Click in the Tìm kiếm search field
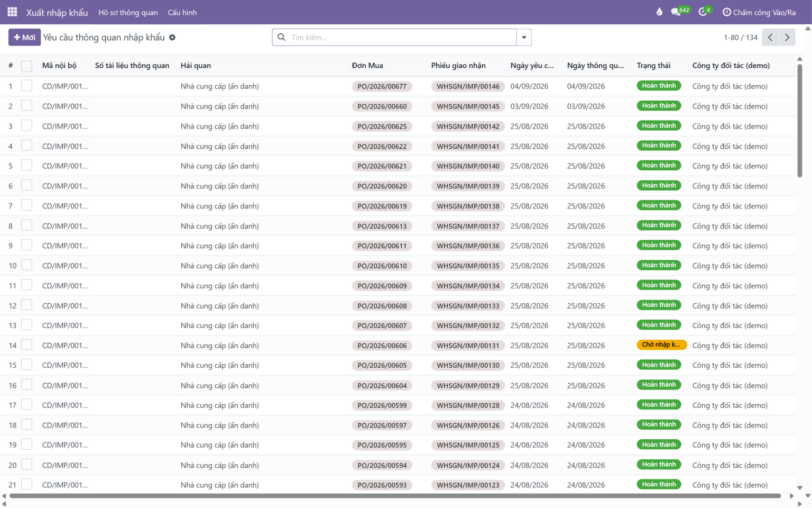Screen dimensions: 812x508 point(402,38)
